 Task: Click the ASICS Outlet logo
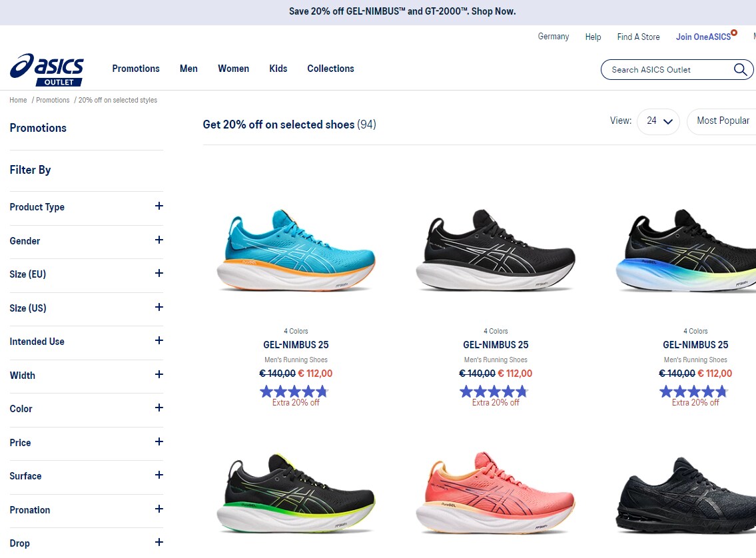pyautogui.click(x=47, y=70)
